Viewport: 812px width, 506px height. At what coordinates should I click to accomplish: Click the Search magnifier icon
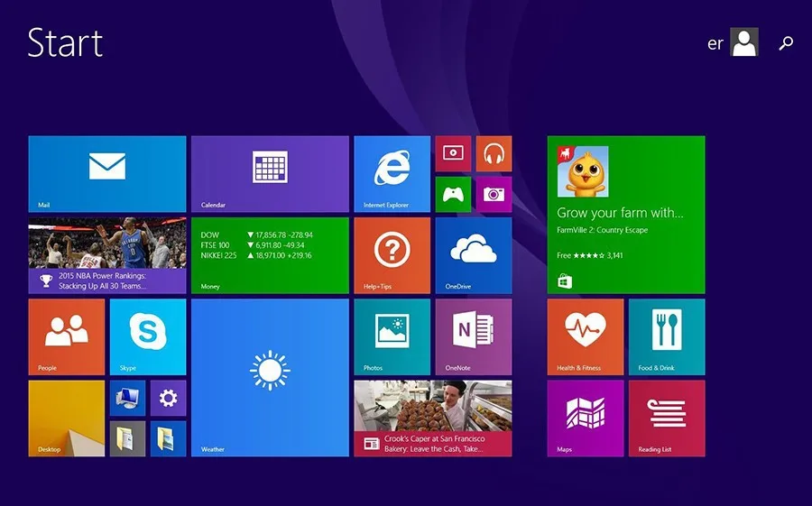click(786, 42)
